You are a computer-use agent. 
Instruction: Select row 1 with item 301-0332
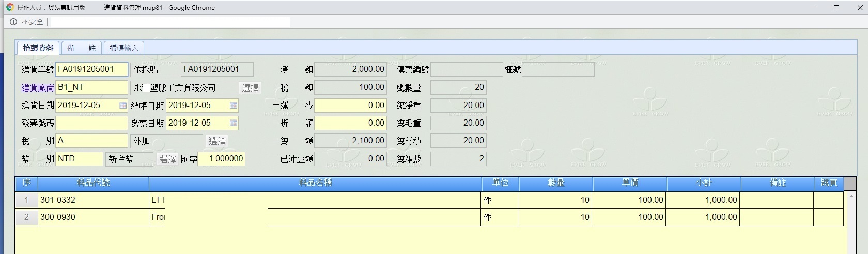tap(93, 200)
